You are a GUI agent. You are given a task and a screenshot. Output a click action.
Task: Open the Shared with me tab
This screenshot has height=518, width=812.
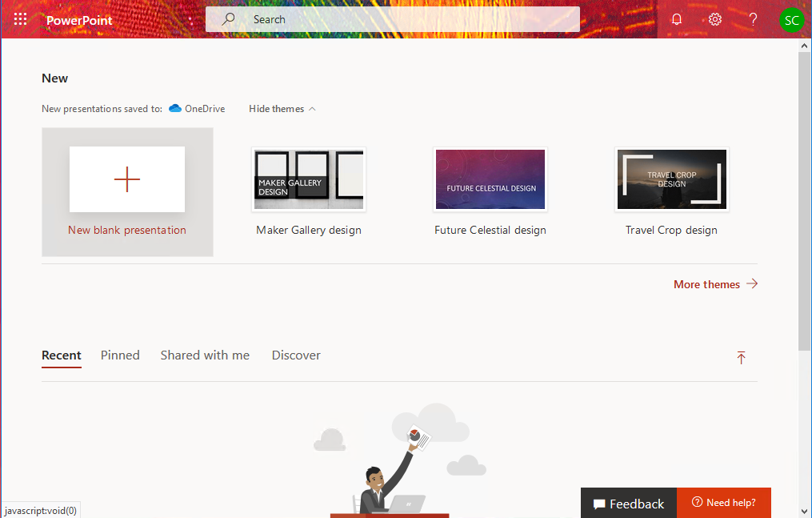[205, 355]
